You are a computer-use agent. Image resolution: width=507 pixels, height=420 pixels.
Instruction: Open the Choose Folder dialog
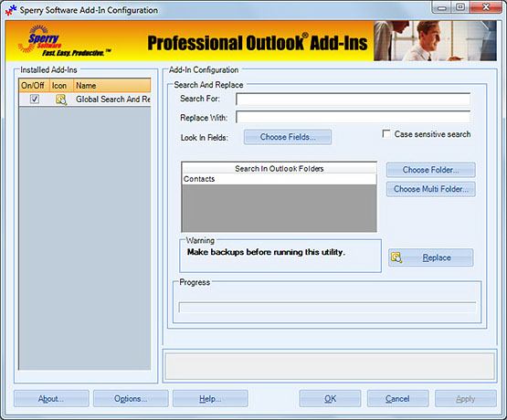coord(430,170)
